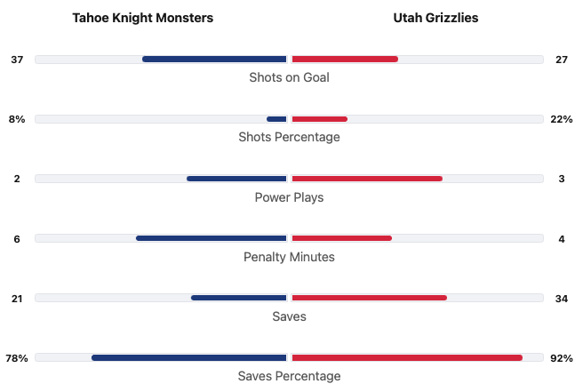Click the Saves Percentage label

(289, 376)
